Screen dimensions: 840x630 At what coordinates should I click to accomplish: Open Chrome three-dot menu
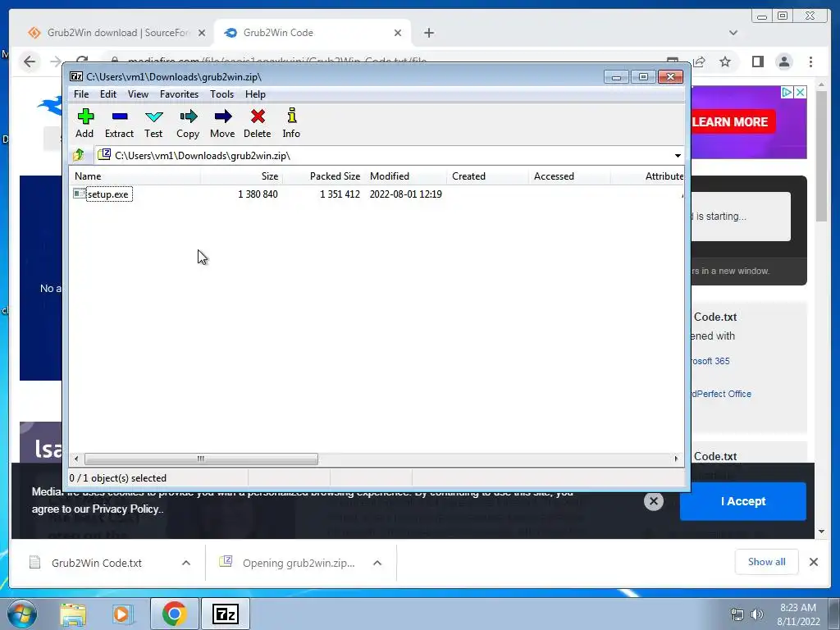[x=810, y=62]
